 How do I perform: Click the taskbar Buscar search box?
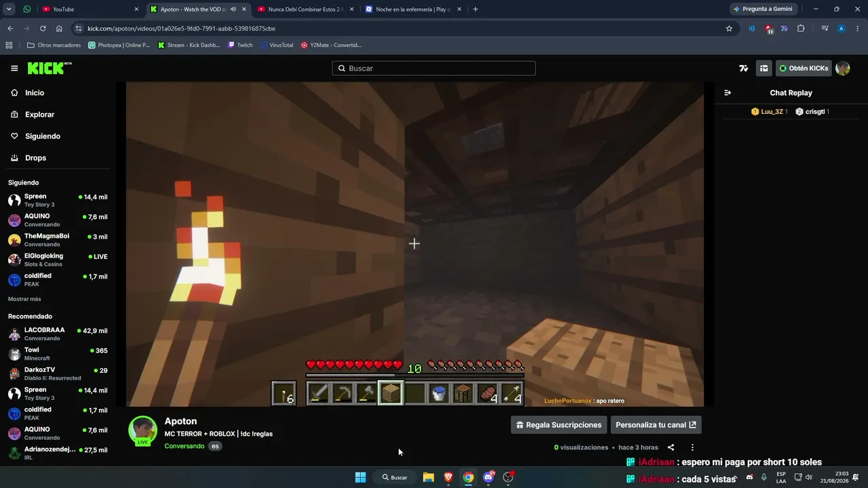point(395,477)
